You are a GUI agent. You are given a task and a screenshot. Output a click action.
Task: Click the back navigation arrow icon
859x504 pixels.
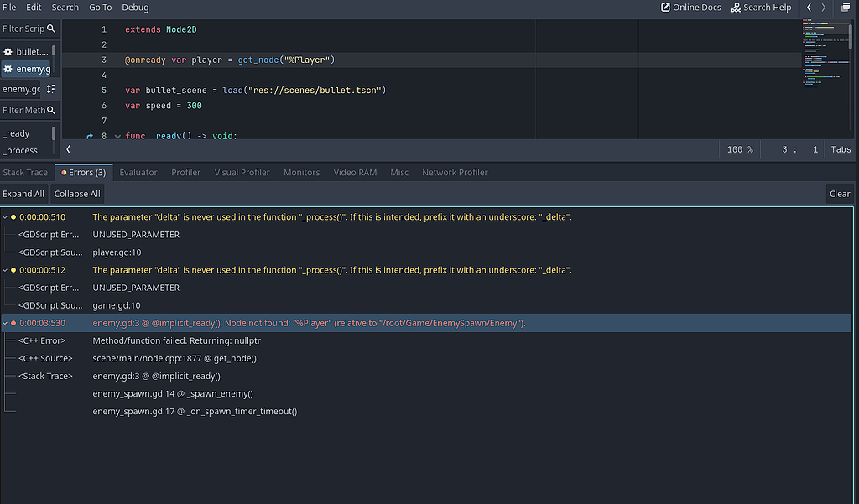pyautogui.click(x=807, y=7)
